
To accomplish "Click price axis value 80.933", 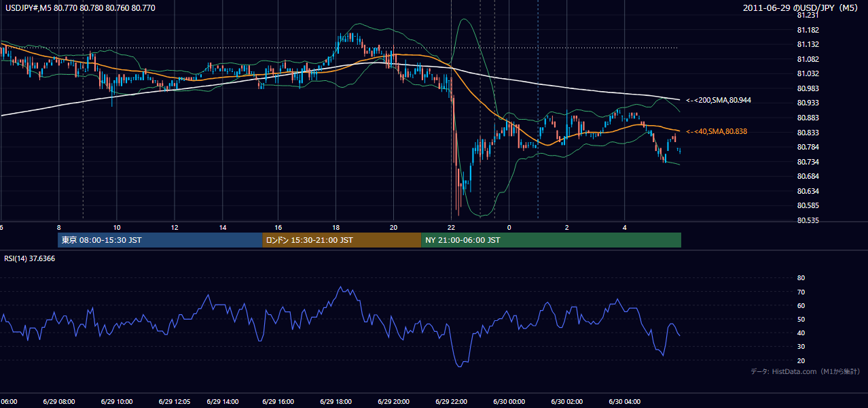I will [808, 103].
